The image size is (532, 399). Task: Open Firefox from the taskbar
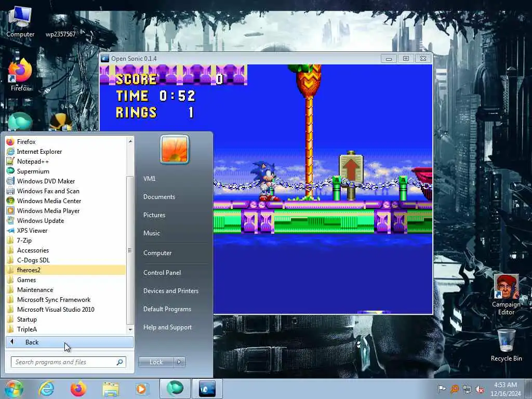click(x=78, y=389)
